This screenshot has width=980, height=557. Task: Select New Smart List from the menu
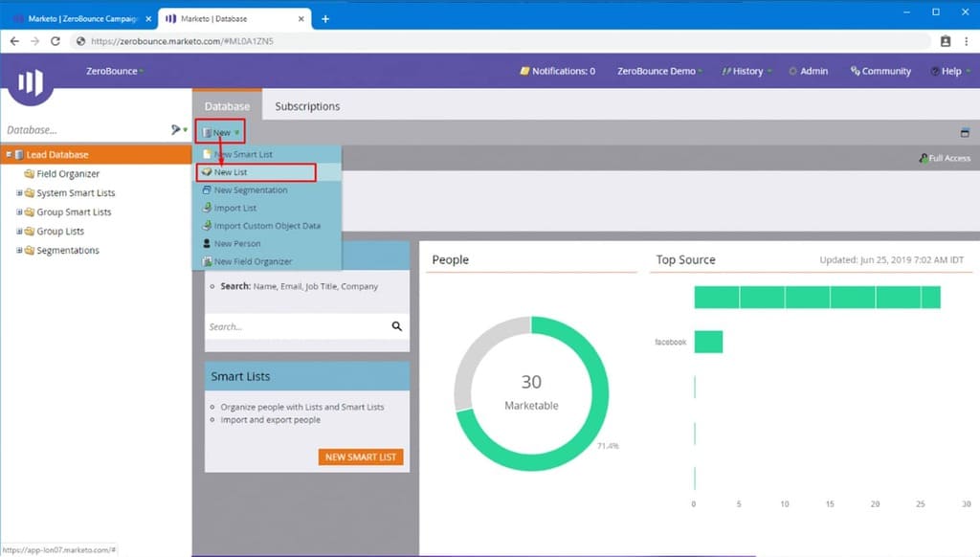[x=269, y=154]
